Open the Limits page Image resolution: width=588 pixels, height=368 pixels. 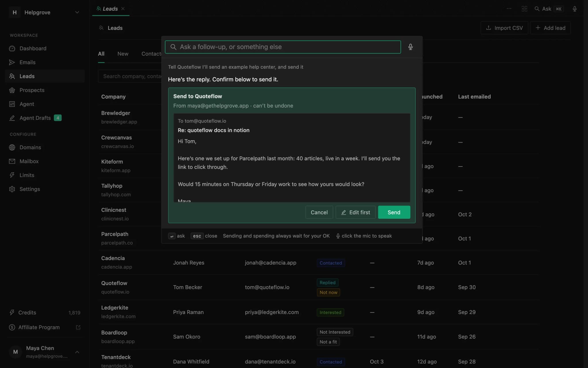pyautogui.click(x=45, y=175)
